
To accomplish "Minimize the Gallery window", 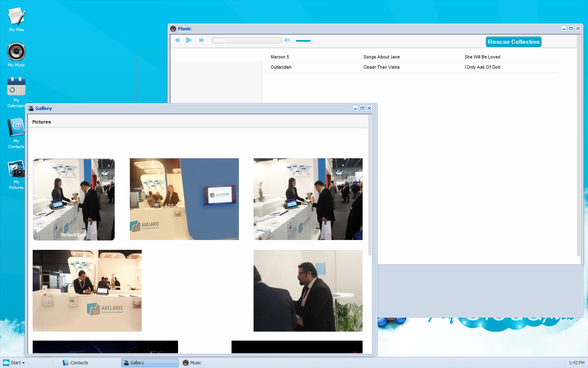I will 355,108.
